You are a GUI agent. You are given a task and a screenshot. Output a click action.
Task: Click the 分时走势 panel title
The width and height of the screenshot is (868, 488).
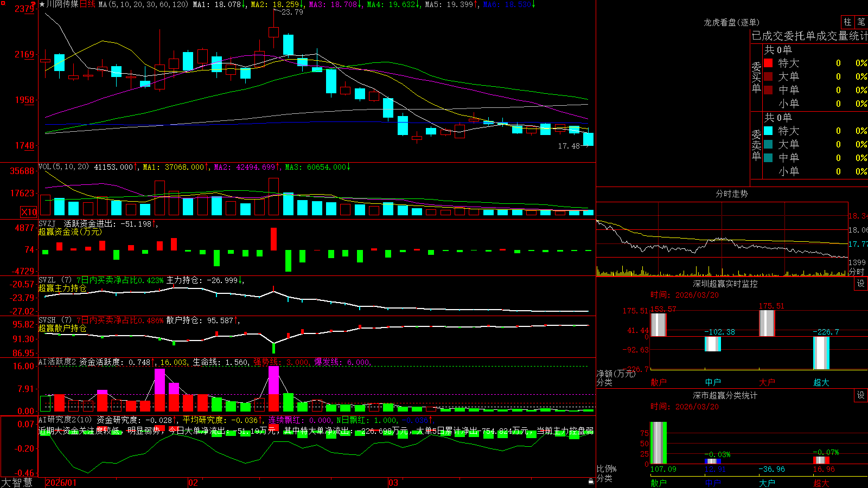731,194
